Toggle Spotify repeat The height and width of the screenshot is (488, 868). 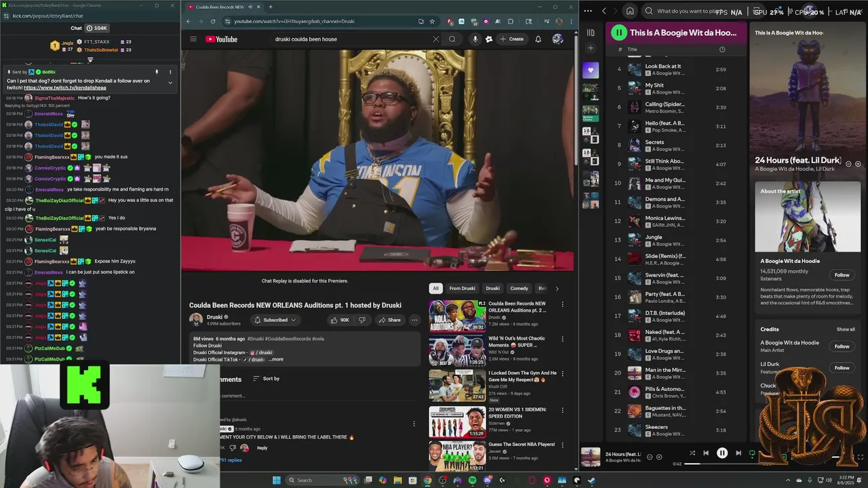(x=752, y=453)
